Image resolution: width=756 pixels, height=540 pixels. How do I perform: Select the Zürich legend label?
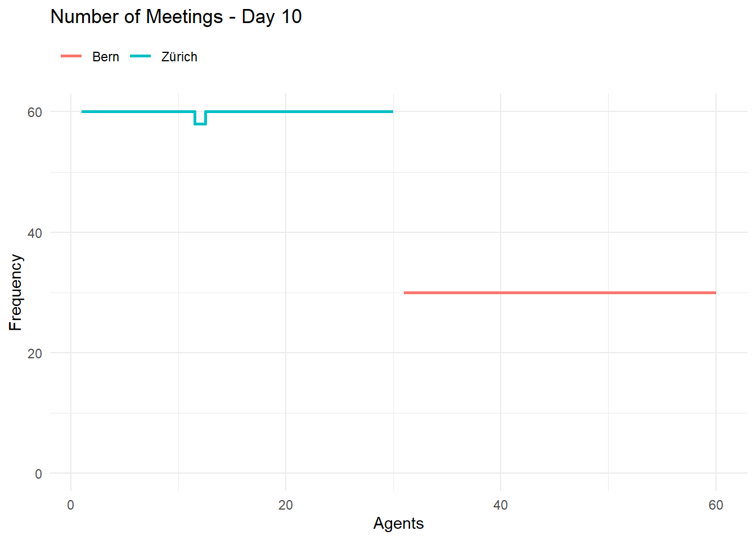coord(179,57)
